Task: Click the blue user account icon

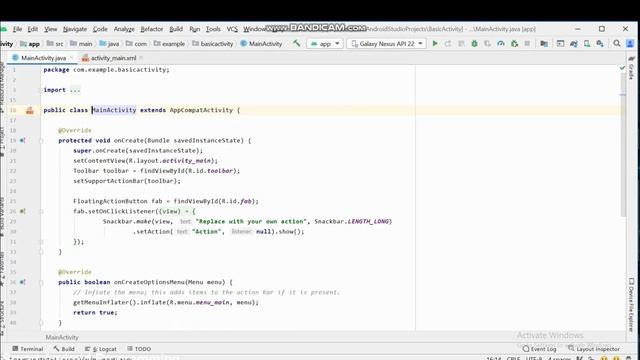Action: coord(630,43)
